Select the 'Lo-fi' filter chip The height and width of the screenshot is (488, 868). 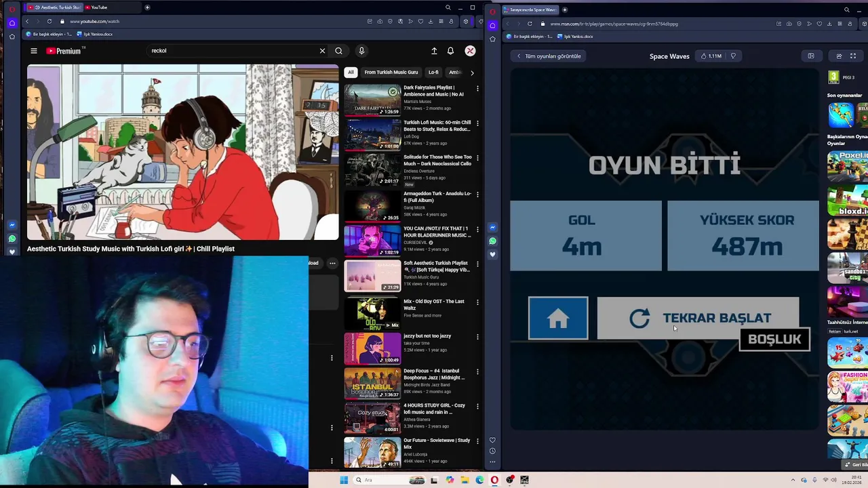click(433, 72)
